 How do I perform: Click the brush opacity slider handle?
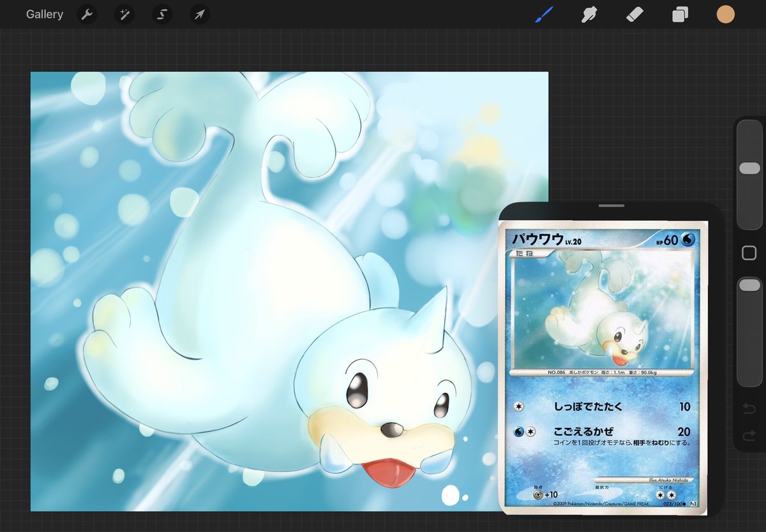click(749, 285)
